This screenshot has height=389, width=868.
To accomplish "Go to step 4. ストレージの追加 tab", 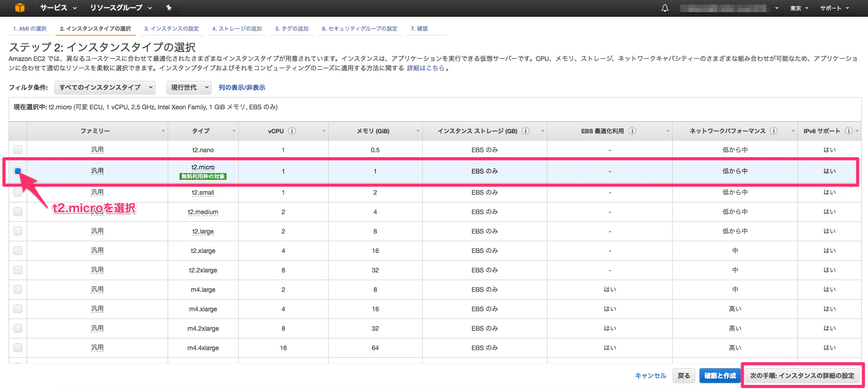I will (237, 28).
